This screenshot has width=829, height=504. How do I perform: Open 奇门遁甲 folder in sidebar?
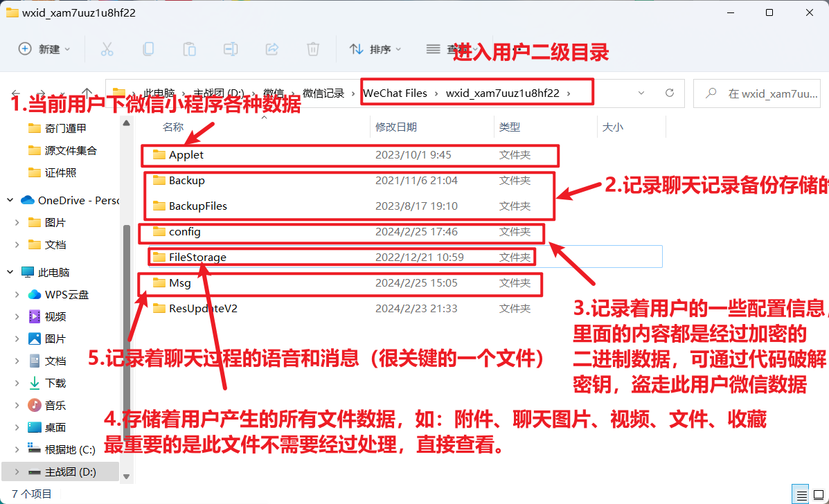[x=65, y=128]
